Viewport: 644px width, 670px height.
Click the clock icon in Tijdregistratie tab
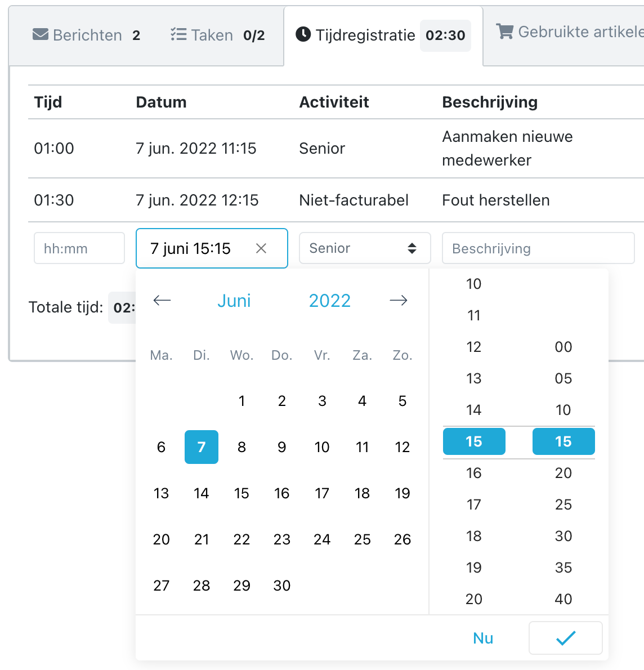pyautogui.click(x=303, y=34)
